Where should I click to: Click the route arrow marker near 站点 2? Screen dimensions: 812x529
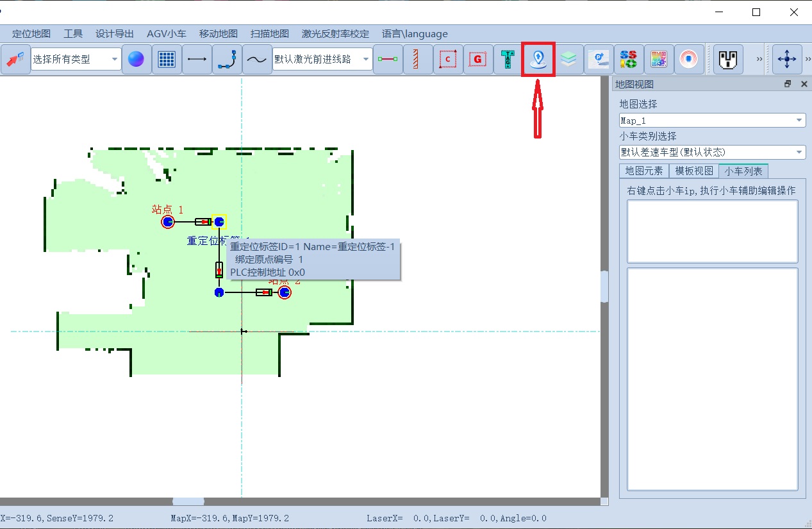pyautogui.click(x=264, y=292)
